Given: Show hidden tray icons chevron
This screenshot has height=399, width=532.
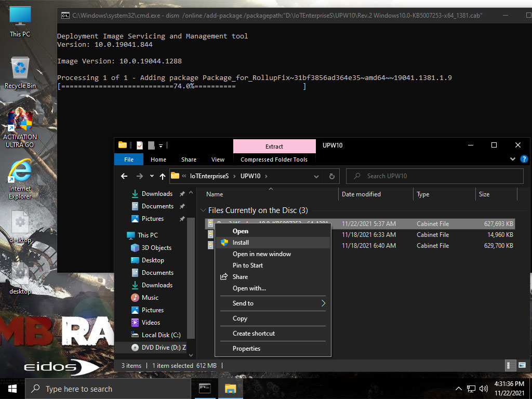Looking at the screenshot, I should (458, 389).
